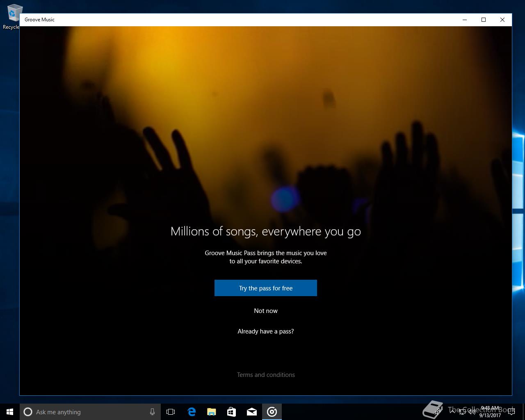
Task: Close the Groove Music window
Action: [x=502, y=20]
